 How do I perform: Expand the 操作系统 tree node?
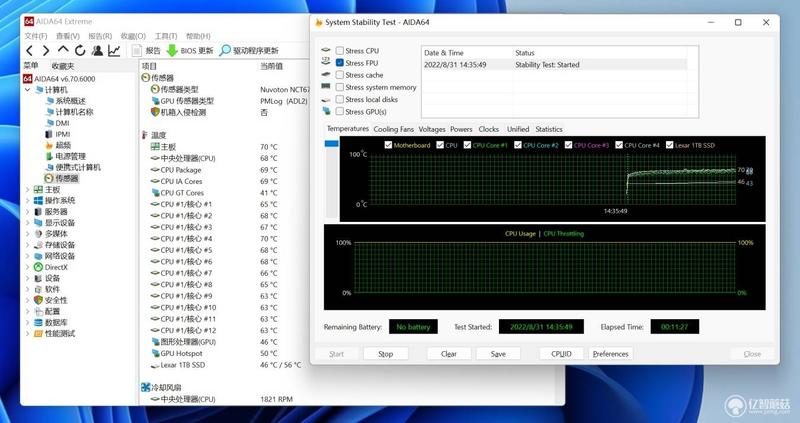[x=28, y=201]
